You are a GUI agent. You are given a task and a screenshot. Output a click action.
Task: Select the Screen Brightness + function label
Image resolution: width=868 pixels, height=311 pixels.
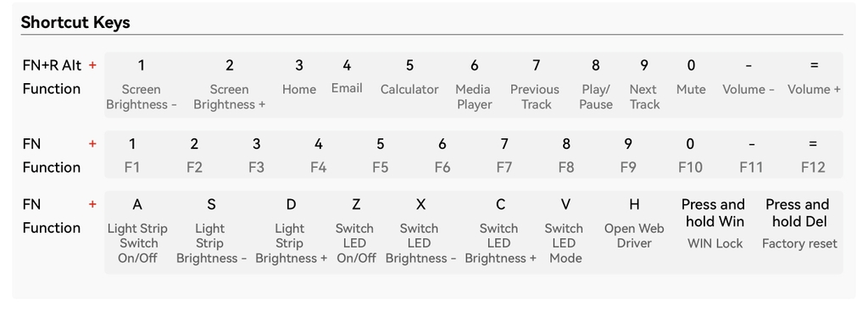pyautogui.click(x=229, y=97)
